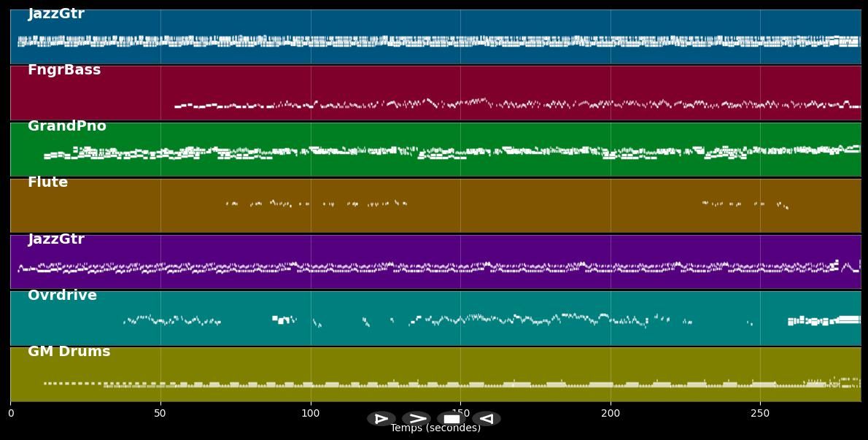This screenshot has width=868, height=440.
Task: Click the outlined right-pointing triangle playback button
Action: [x=381, y=419]
